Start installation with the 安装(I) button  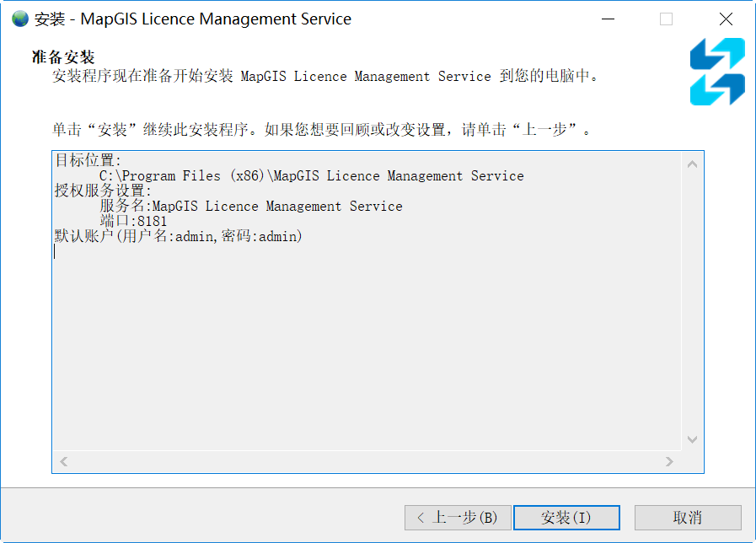pyautogui.click(x=566, y=518)
